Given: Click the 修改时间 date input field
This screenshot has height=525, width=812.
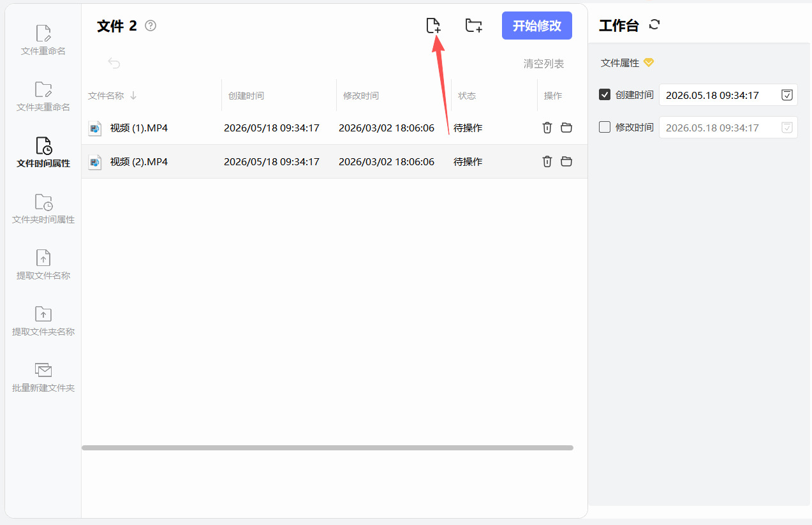Looking at the screenshot, I should [x=728, y=128].
